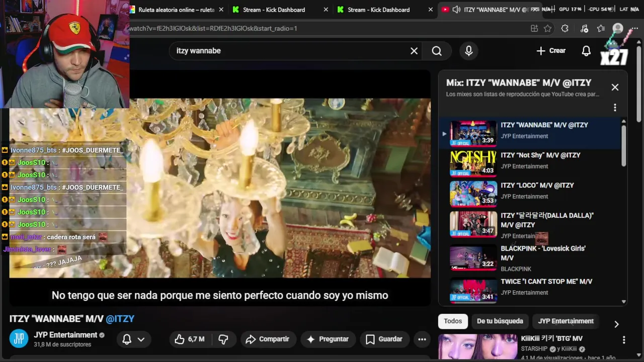Switch to Ruleta aleatoria online tab
Viewport: 644px width, 362px height.
tap(176, 10)
